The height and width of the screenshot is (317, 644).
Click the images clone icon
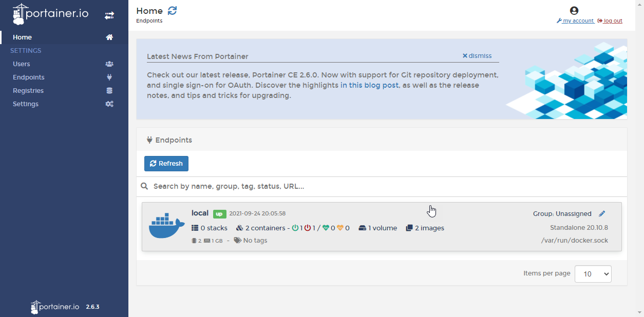point(409,228)
